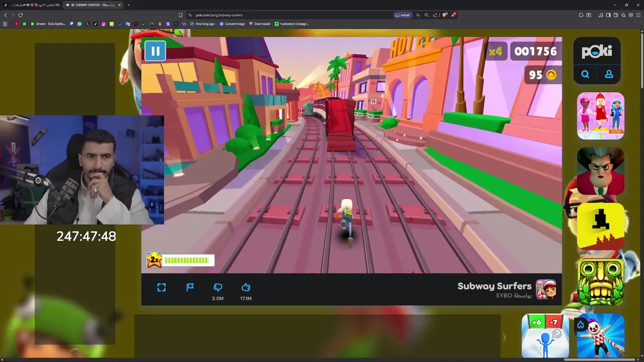Viewport: 644px width, 362px height.
Task: Open the How long ago bookmark
Action: tap(202, 24)
